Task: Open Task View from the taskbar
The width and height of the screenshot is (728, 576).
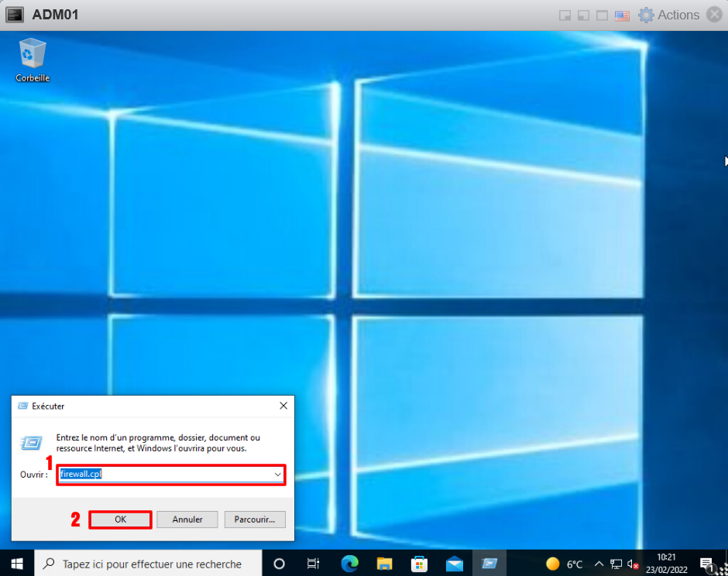Action: 313,564
